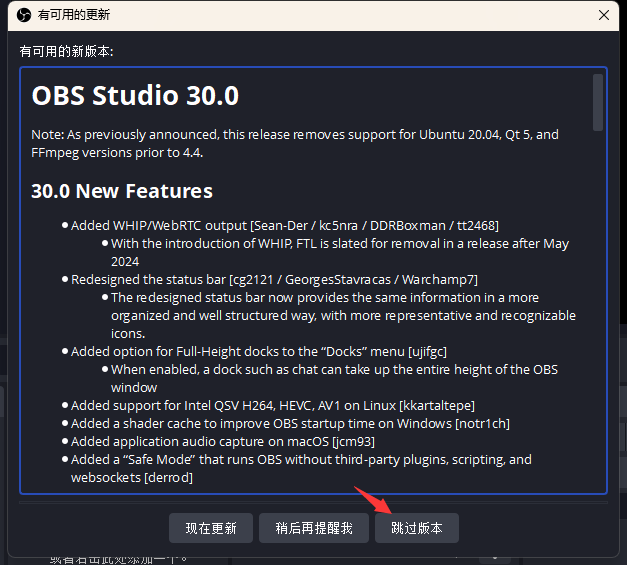This screenshot has height=565, width=627.
Task: Click the OBS logo icon in title bar
Action: [24, 15]
